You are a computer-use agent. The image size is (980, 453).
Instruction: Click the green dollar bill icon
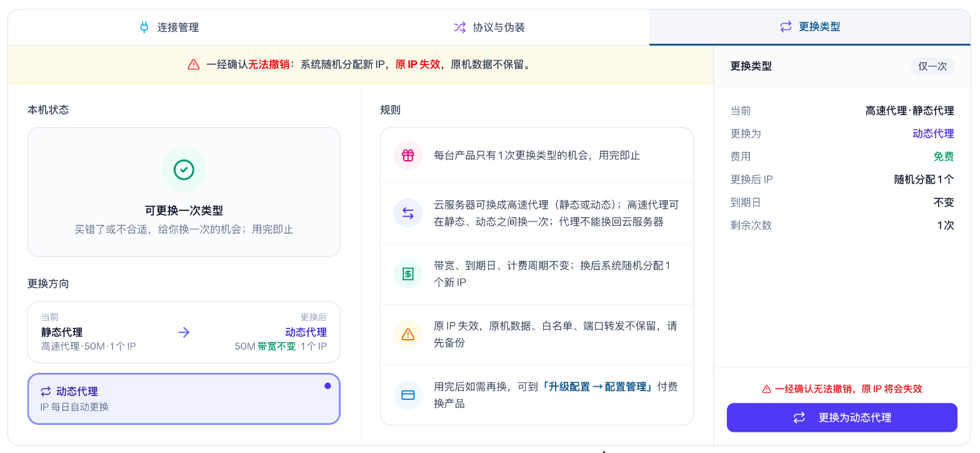point(408,274)
